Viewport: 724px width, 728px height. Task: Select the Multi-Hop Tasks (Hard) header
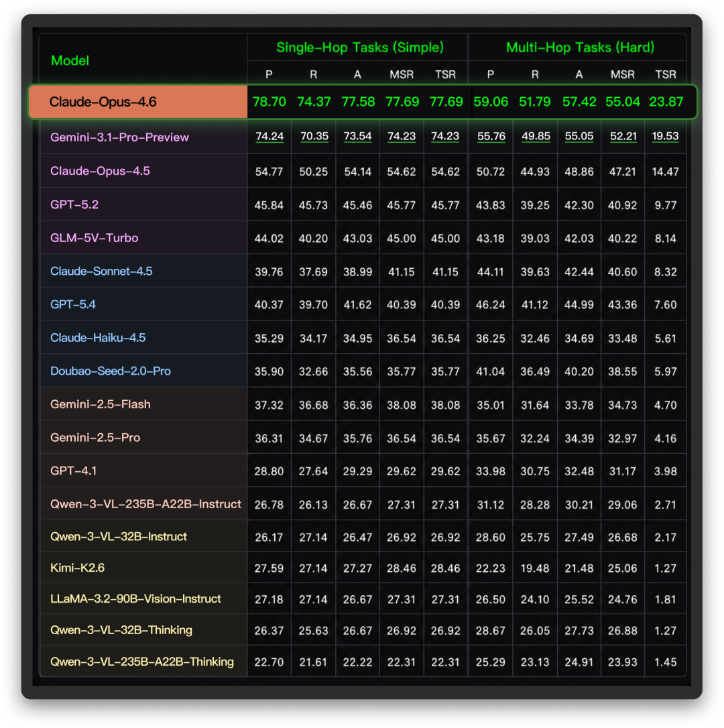[580, 48]
